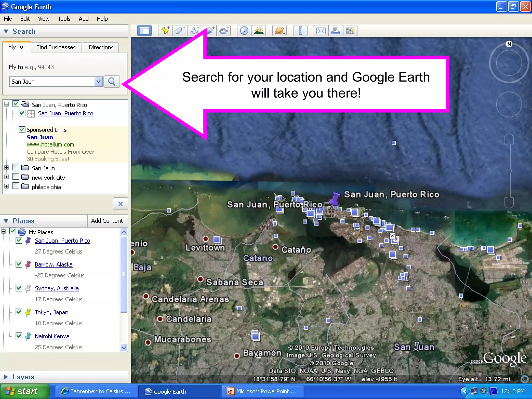Open the Tools menu

click(64, 19)
